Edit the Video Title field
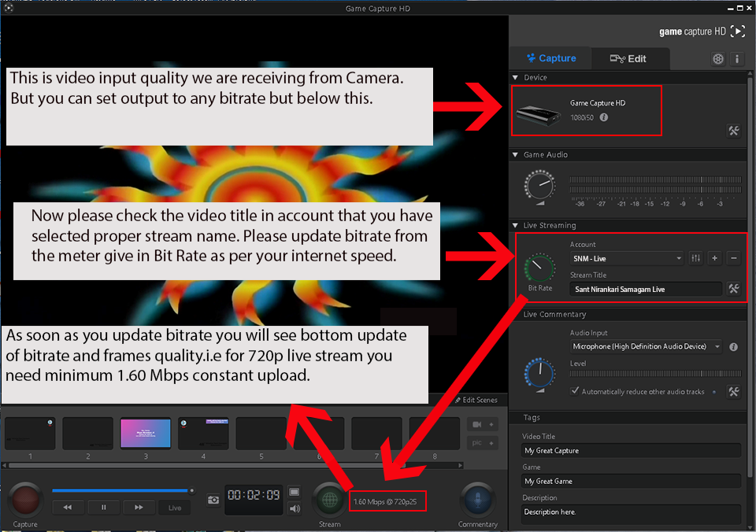Image resolution: width=756 pixels, height=532 pixels. coord(632,451)
